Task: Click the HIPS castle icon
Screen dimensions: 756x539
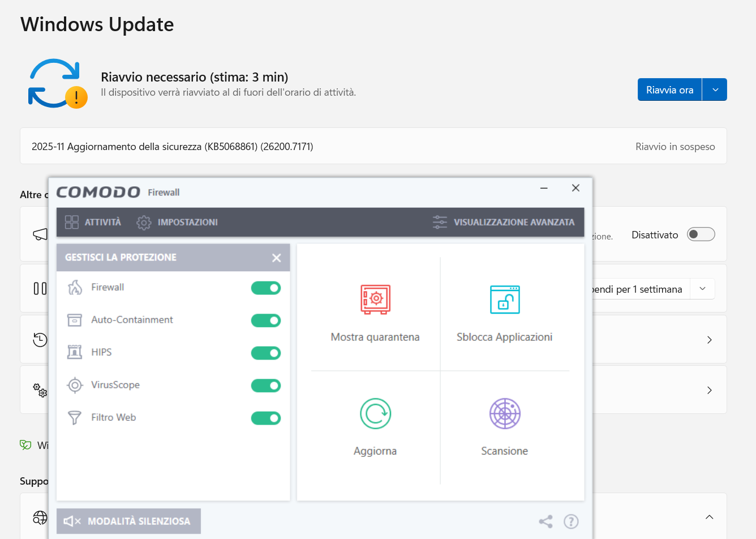Action: click(75, 352)
